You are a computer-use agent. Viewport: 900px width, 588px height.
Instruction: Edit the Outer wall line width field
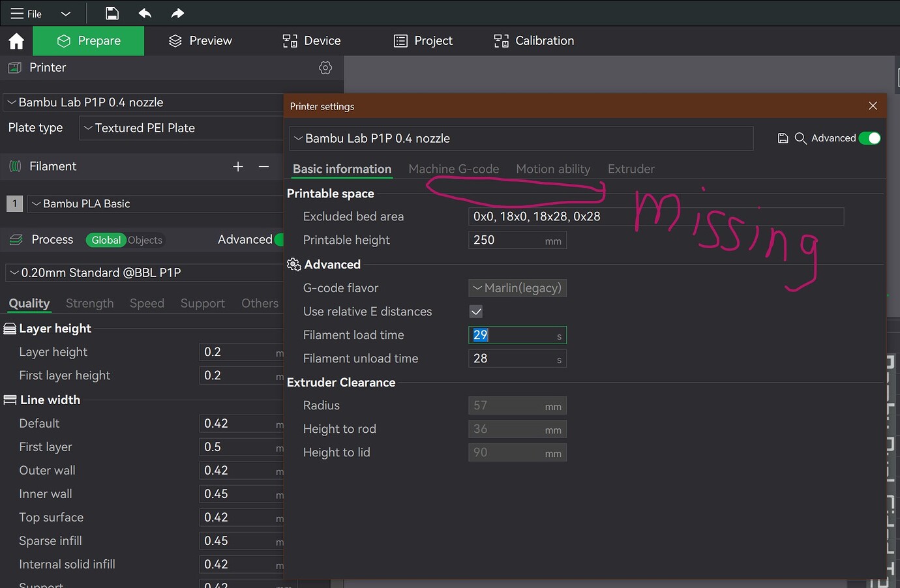tap(241, 471)
